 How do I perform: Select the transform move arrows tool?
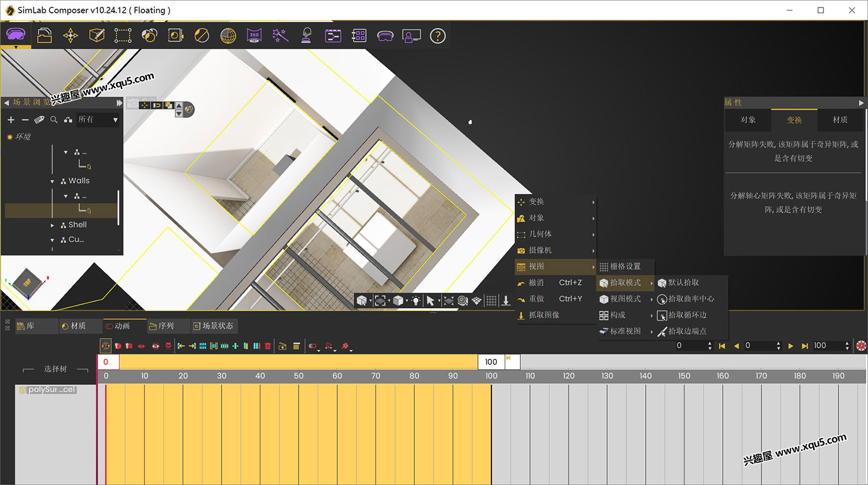click(x=71, y=36)
